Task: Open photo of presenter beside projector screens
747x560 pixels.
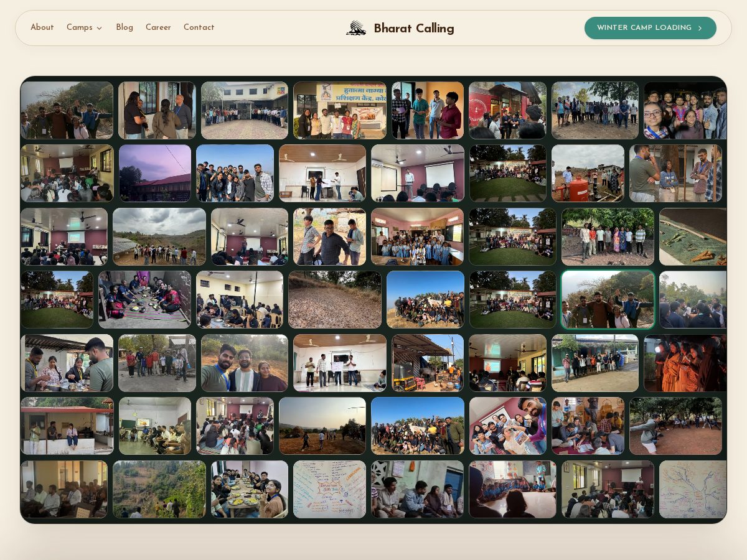Action: tap(418, 173)
